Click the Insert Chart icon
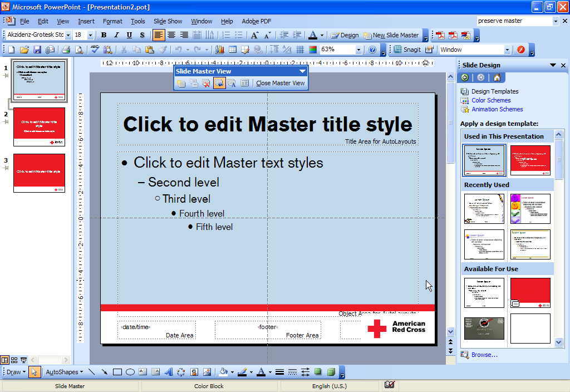570x392 pixels. pos(219,50)
